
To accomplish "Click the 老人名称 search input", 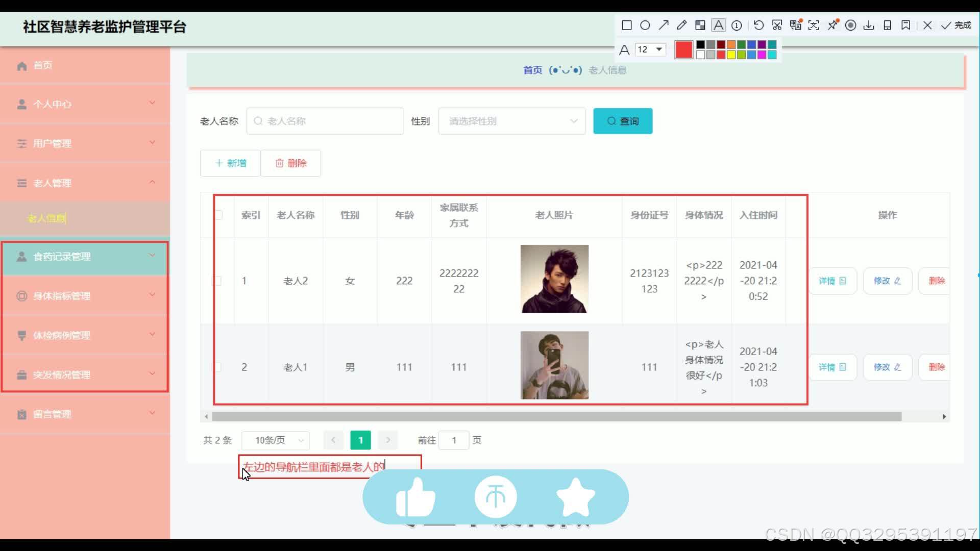I will click(325, 121).
